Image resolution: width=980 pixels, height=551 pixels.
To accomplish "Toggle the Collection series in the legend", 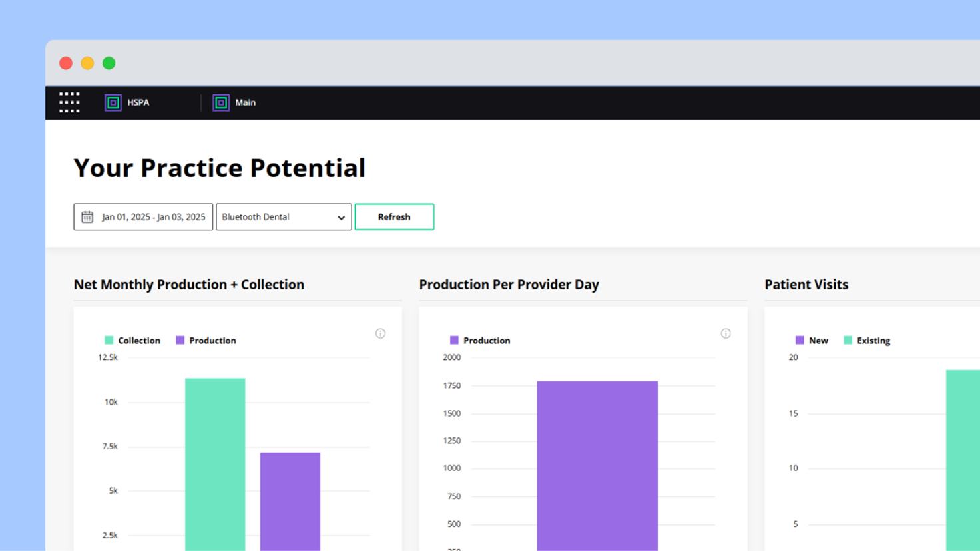I will pyautogui.click(x=132, y=340).
